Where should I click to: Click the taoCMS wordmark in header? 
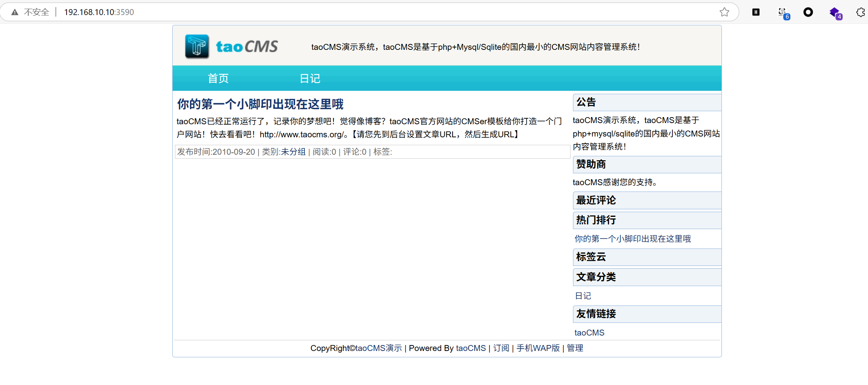pyautogui.click(x=247, y=46)
